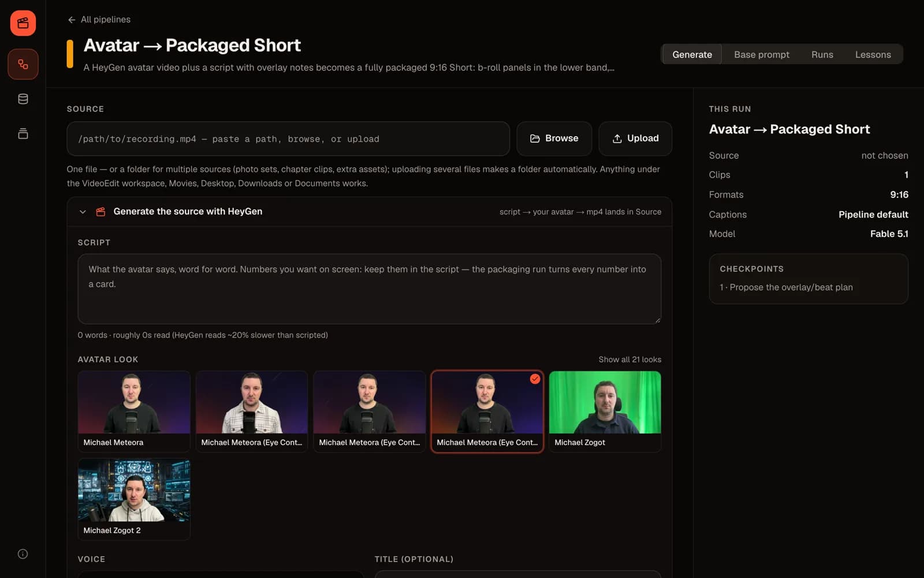Click the Browse button
The image size is (924, 578).
point(554,139)
